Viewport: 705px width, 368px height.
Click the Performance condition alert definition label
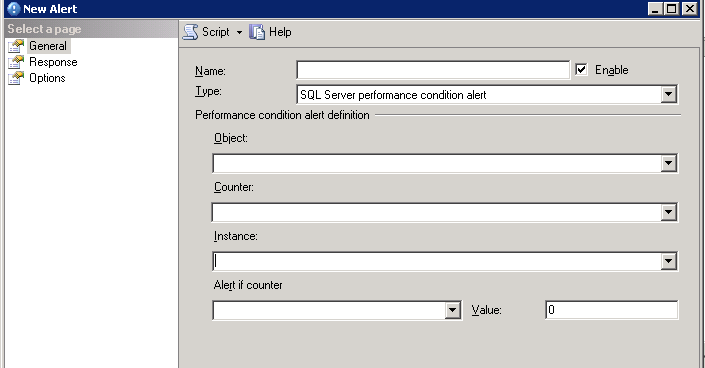tap(282, 115)
